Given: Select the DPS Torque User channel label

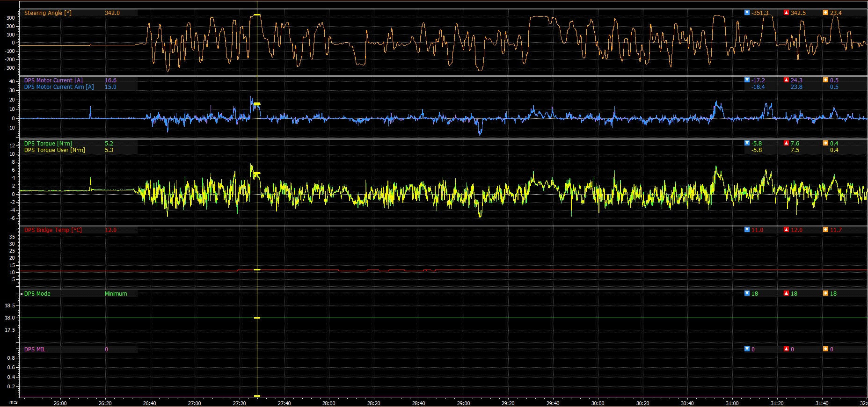Looking at the screenshot, I should point(54,150).
